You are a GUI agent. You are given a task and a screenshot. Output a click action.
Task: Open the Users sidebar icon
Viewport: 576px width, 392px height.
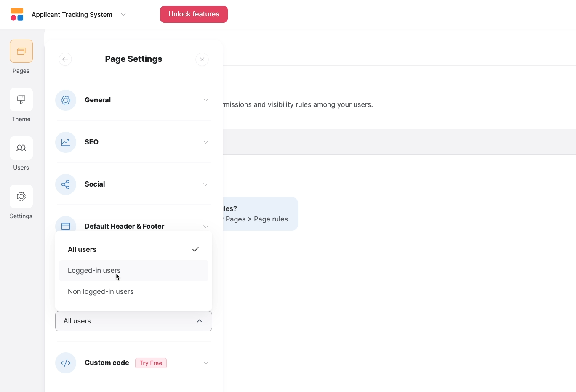tap(21, 148)
